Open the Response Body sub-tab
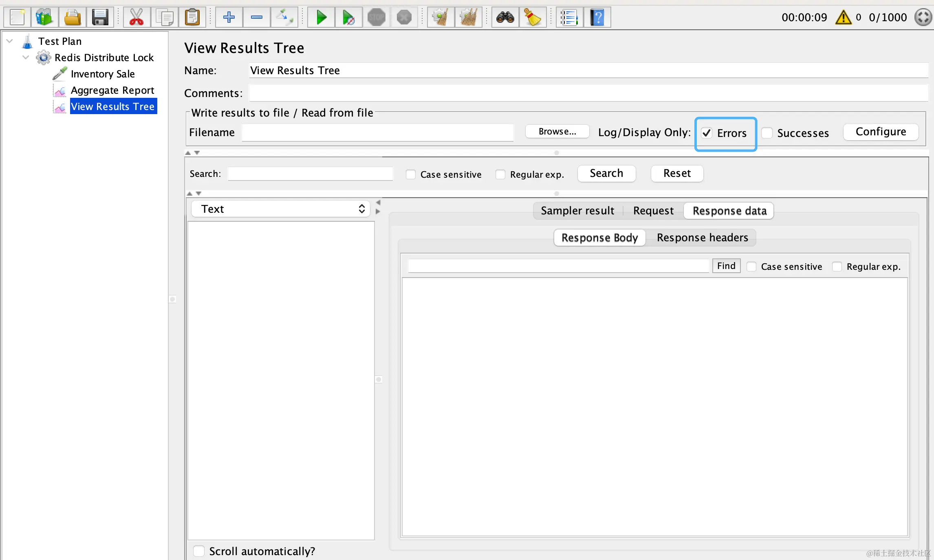The height and width of the screenshot is (560, 934). point(599,238)
